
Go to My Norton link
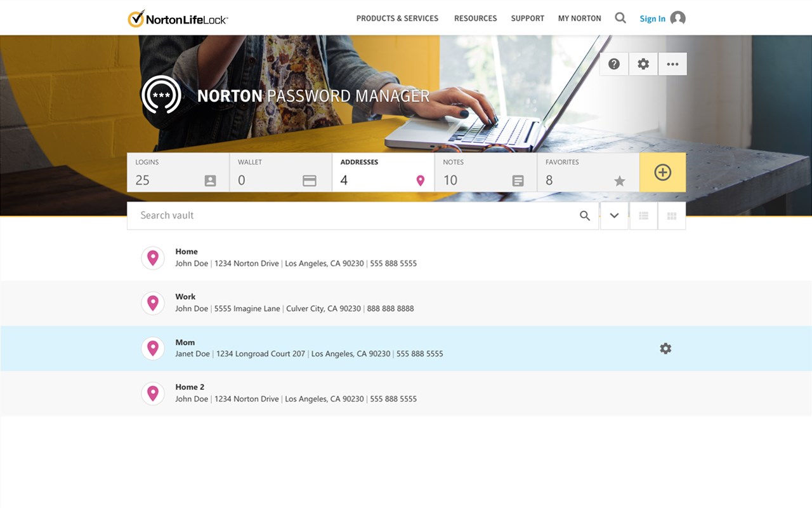(580, 18)
